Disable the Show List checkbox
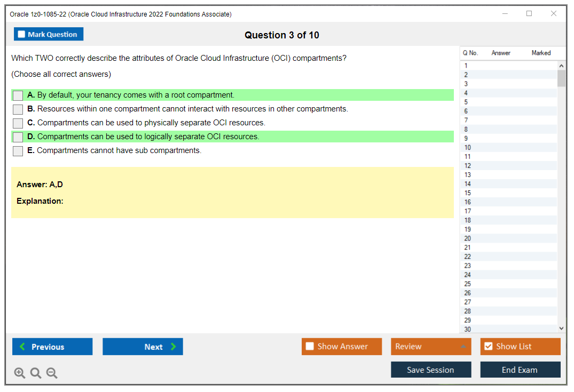The height and width of the screenshot is (392, 574). click(488, 346)
